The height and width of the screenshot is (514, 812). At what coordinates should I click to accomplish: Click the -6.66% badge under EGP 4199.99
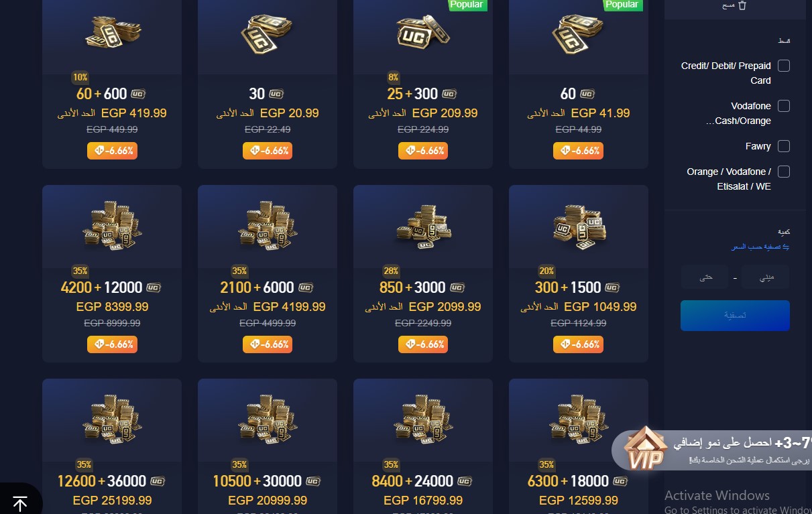pos(268,344)
